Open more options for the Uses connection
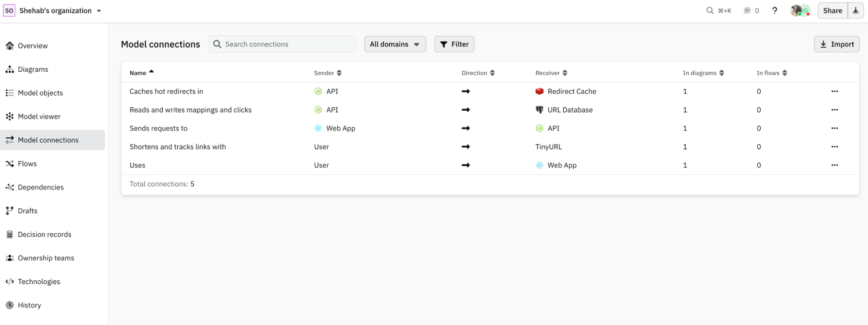Screen dimensions: 868x325 [835, 165]
